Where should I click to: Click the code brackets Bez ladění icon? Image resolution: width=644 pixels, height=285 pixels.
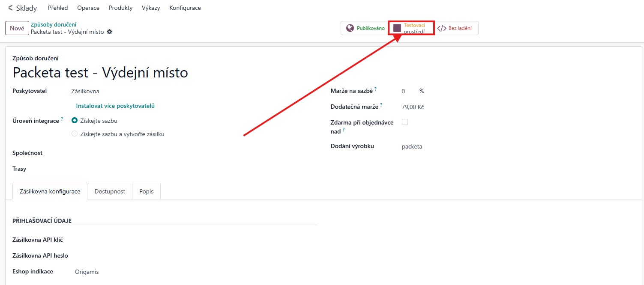click(x=442, y=28)
